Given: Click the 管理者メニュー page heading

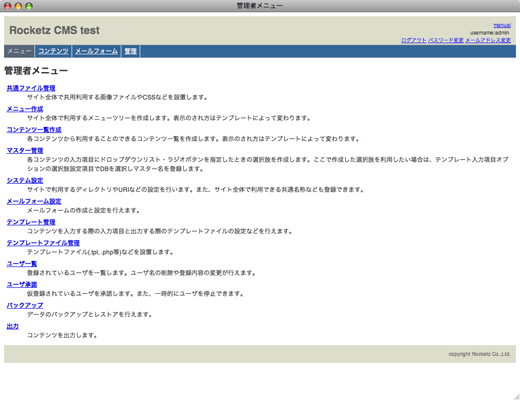Looking at the screenshot, I should (x=36, y=71).
